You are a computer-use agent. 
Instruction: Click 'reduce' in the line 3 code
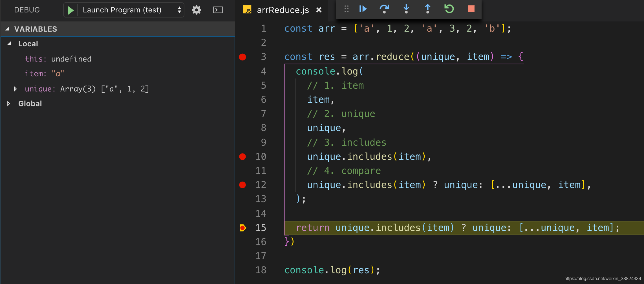coord(392,57)
